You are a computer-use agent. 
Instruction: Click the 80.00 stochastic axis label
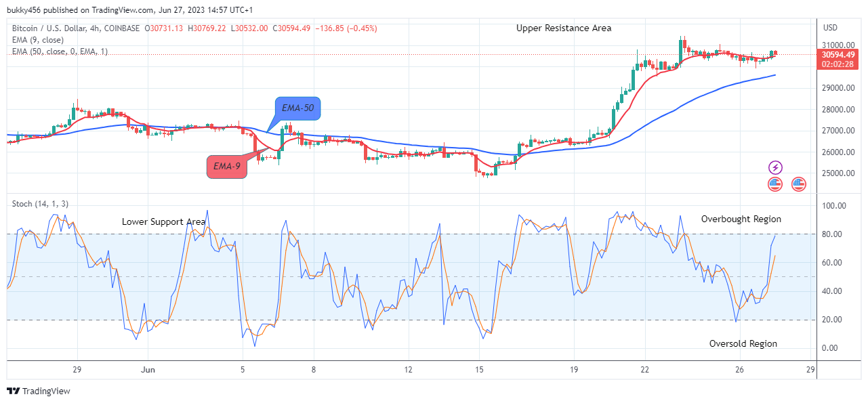833,234
